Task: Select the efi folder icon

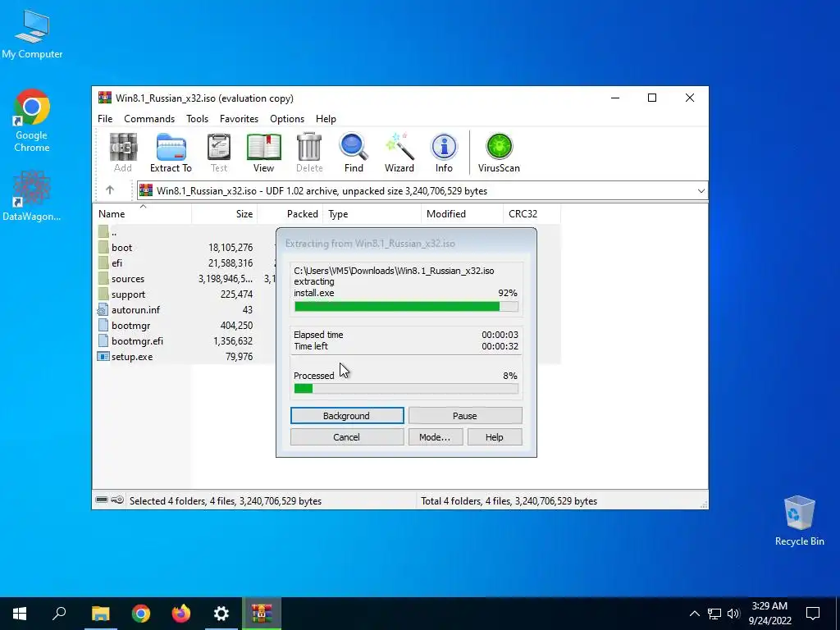Action: (103, 263)
